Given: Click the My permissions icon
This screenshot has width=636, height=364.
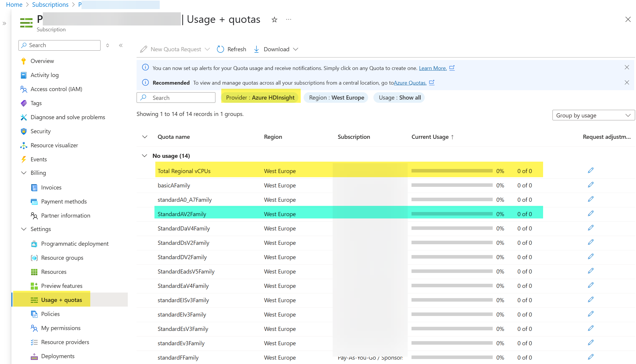Looking at the screenshot, I should click(x=34, y=328).
